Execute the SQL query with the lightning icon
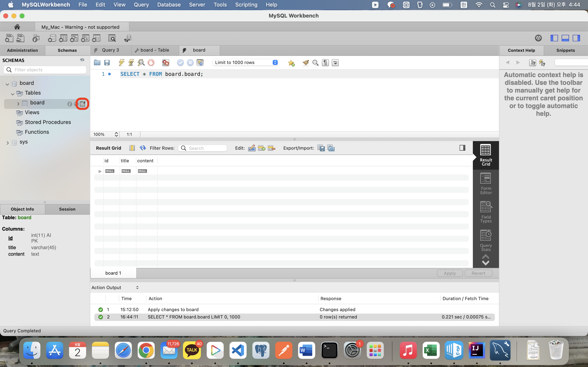This screenshot has height=367, width=588. (x=121, y=63)
